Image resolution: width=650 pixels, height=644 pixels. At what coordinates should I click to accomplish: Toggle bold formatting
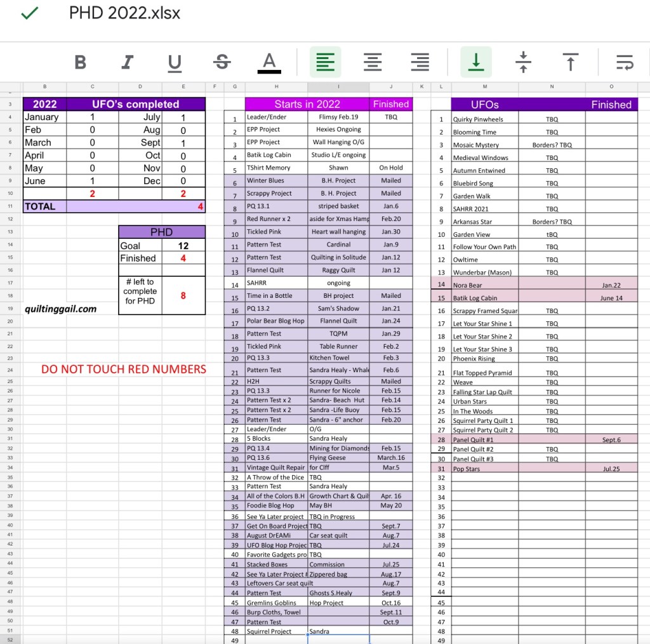(x=81, y=62)
